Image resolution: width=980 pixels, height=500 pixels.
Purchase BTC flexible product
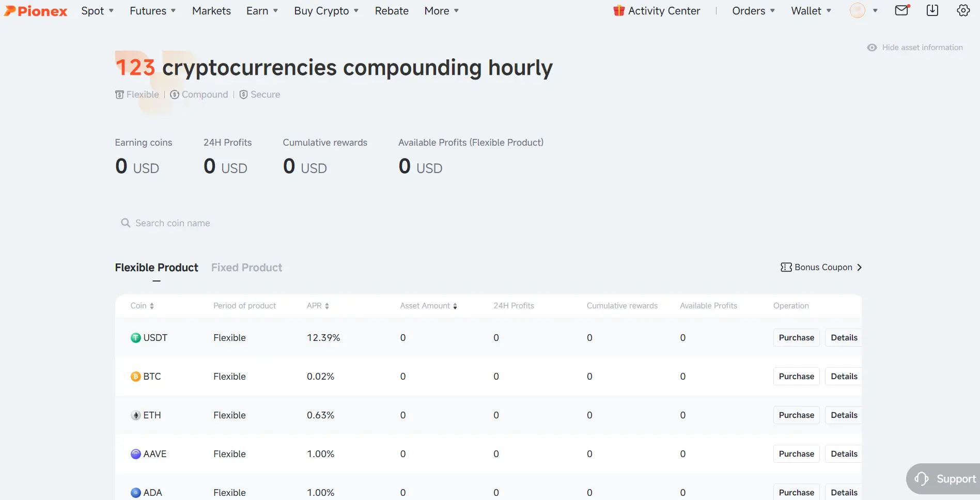click(x=797, y=377)
